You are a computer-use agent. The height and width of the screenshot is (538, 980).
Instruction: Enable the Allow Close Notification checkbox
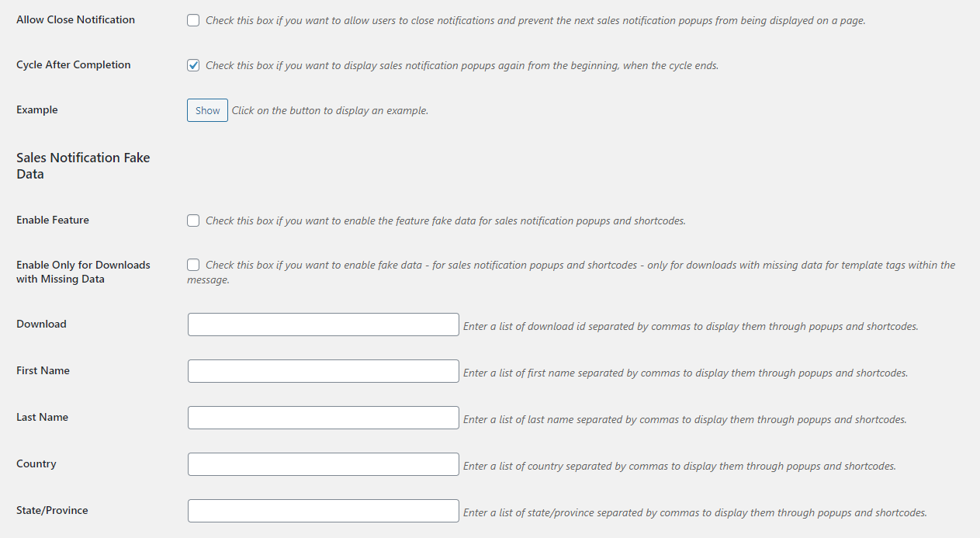pos(193,20)
